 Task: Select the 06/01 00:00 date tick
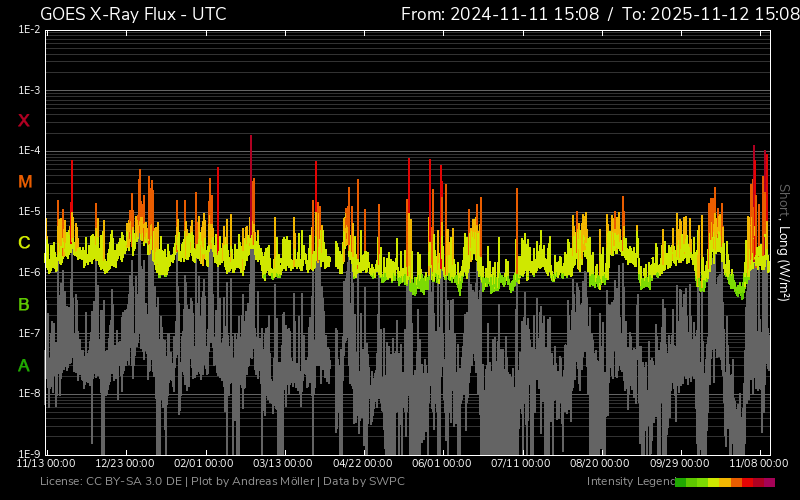pos(441,464)
